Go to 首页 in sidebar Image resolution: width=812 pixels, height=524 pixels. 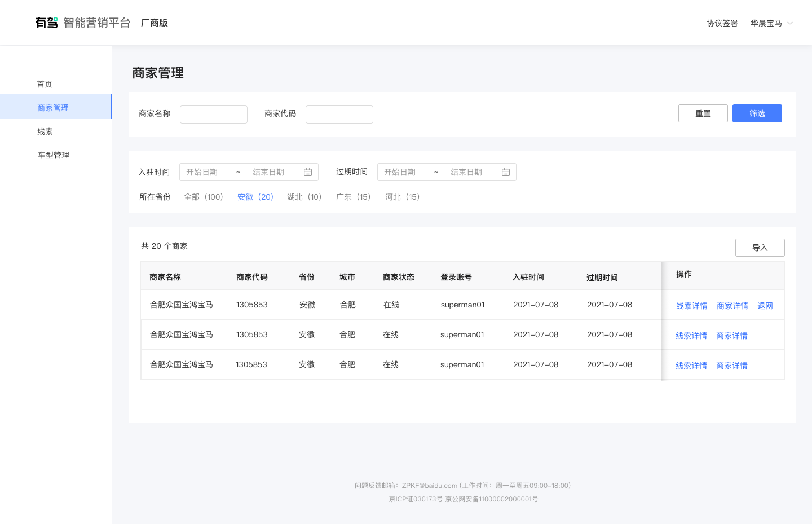pyautogui.click(x=45, y=84)
